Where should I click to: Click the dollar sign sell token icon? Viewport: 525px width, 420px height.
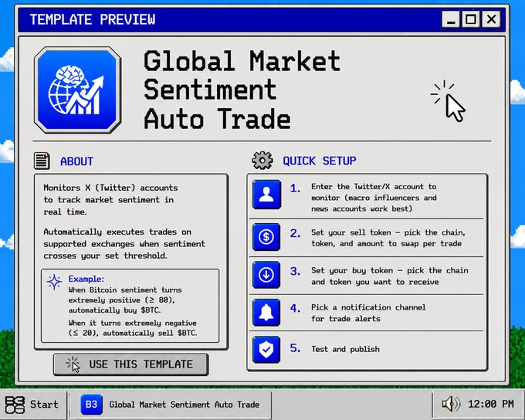[x=266, y=237]
